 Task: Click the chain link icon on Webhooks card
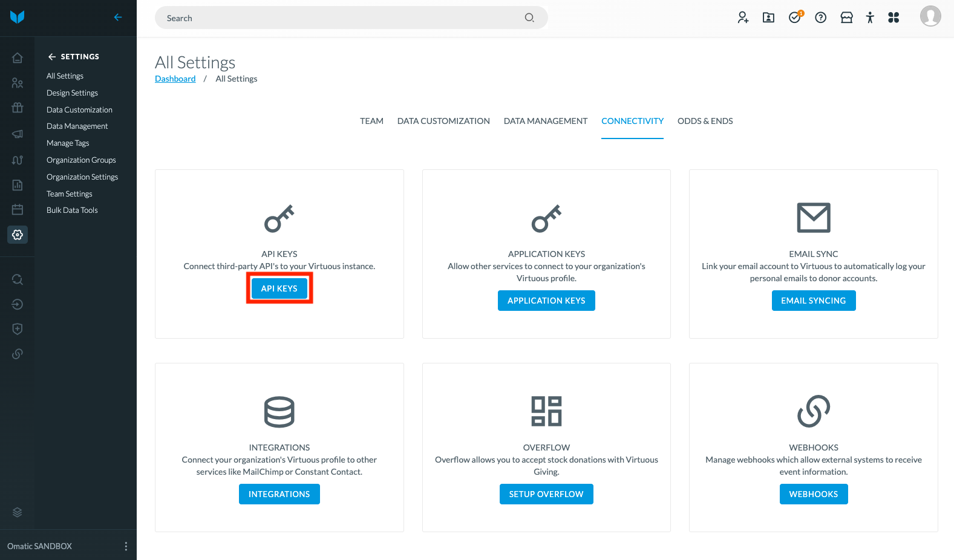click(814, 411)
